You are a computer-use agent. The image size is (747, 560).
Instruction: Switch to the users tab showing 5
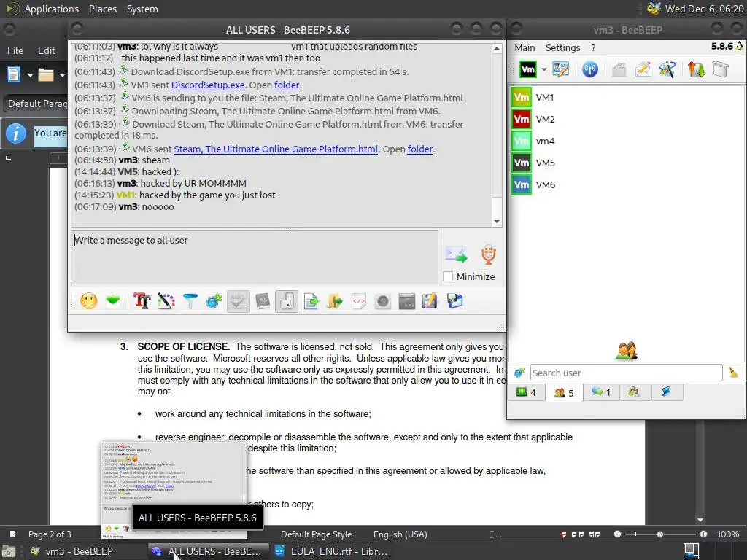point(564,393)
